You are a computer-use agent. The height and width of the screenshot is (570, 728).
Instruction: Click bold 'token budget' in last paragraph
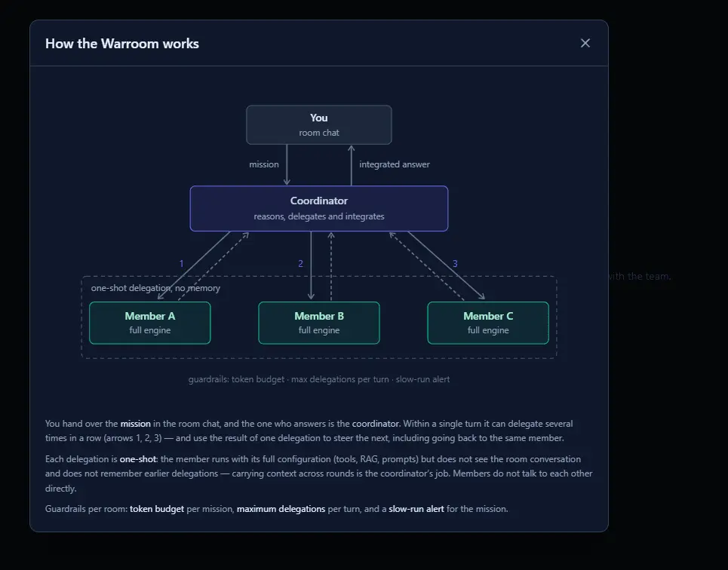[x=157, y=509]
